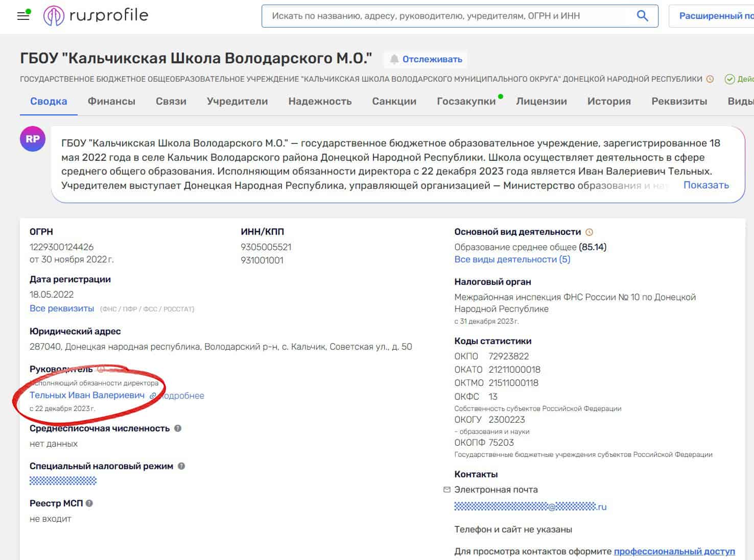
Task: Click INN value 9305005521
Action: coord(266,247)
